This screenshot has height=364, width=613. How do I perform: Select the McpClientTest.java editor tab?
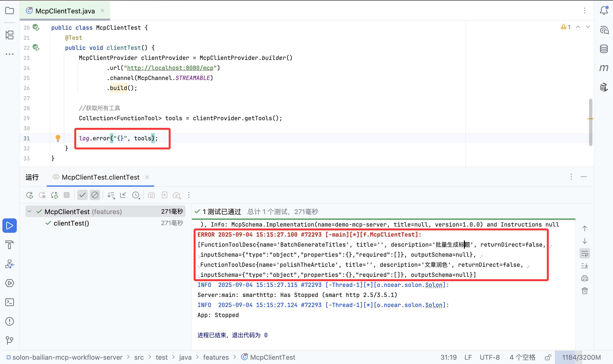(65, 11)
